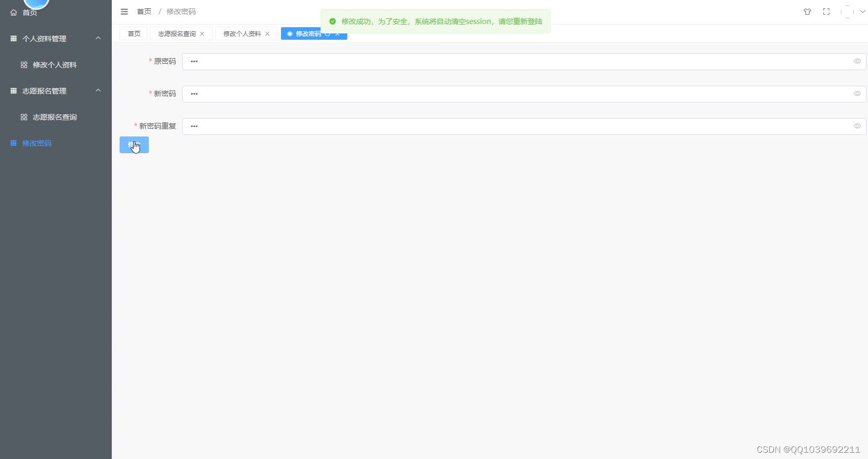Click 首页 in the breadcrumb

[144, 12]
